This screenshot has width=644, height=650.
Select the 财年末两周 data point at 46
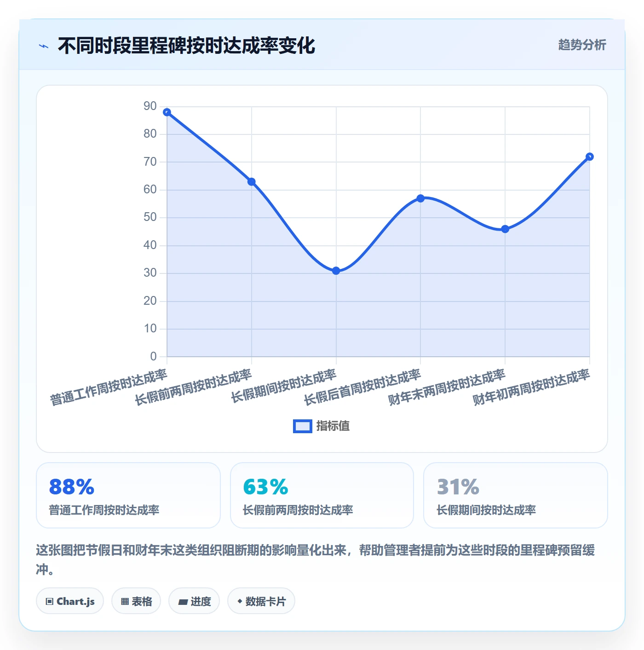pyautogui.click(x=505, y=229)
